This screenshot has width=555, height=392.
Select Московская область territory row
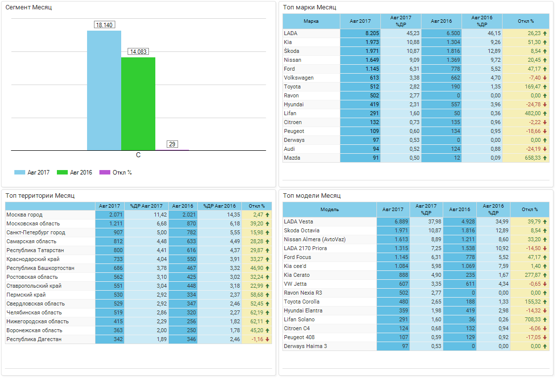coord(139,223)
